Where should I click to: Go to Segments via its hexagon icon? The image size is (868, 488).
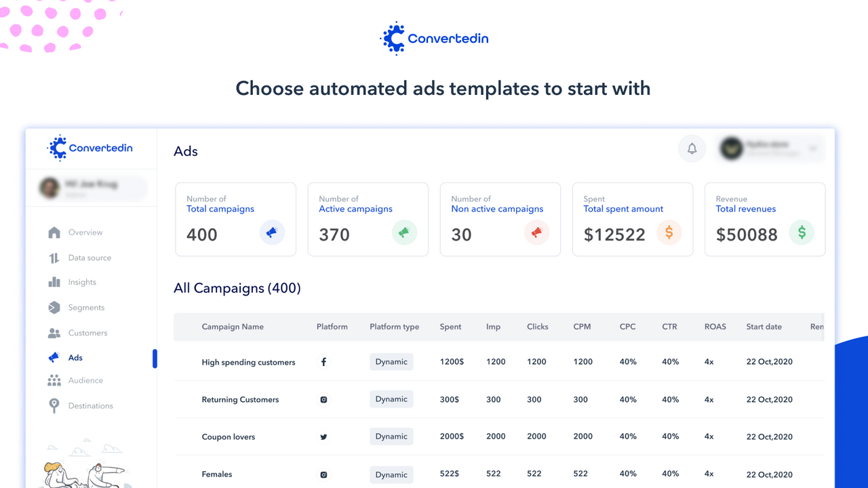[54, 308]
